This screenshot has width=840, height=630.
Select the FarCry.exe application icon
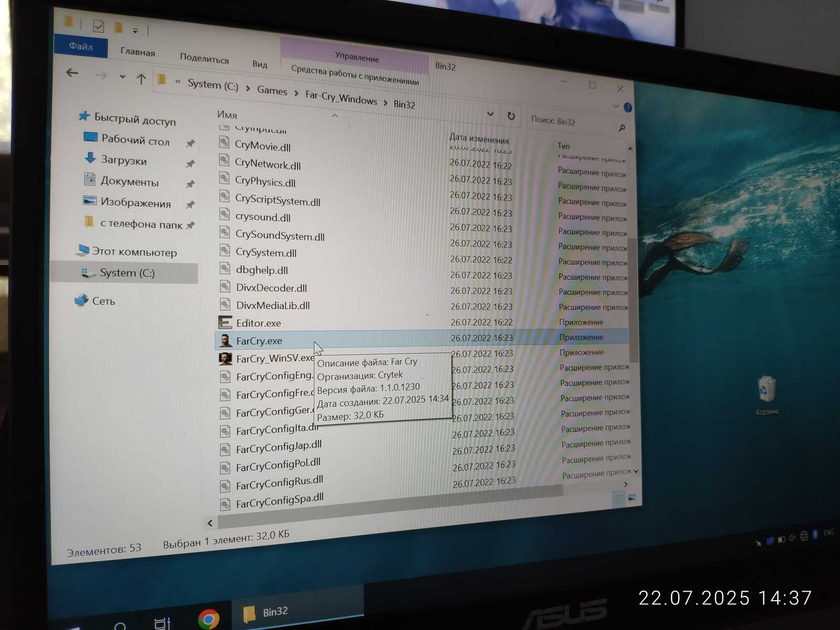click(226, 340)
